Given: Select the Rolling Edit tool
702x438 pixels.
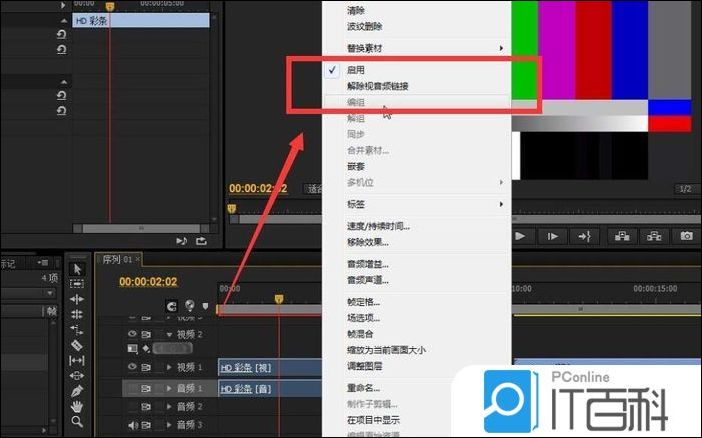Looking at the screenshot, I should (77, 314).
